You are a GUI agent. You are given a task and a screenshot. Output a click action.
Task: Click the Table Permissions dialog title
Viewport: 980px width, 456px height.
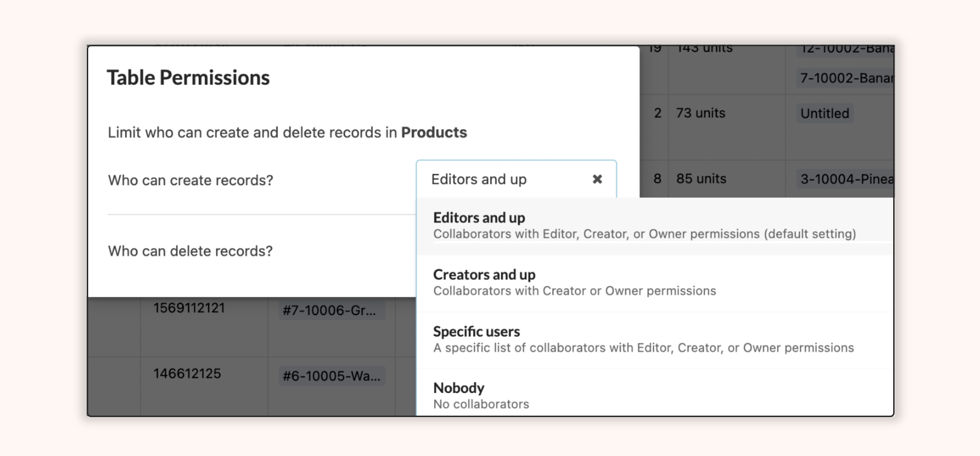pos(188,77)
